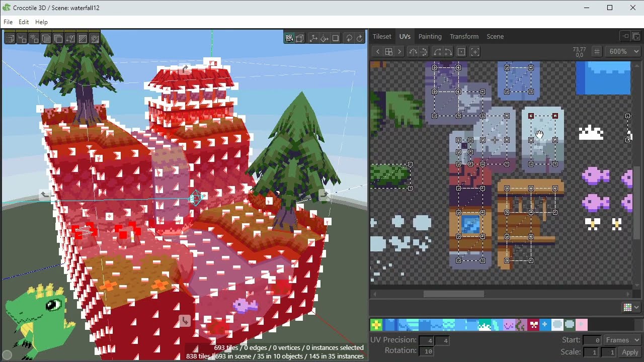Click the blue water tile at top right
Image resolution: width=644 pixels, height=362 pixels.
pyautogui.click(x=603, y=78)
